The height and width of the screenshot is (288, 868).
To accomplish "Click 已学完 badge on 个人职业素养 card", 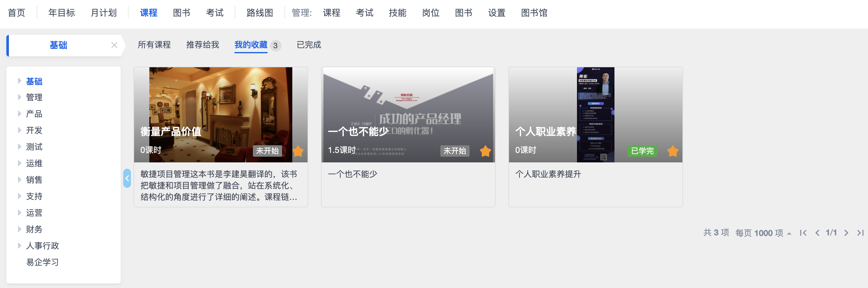I will 642,151.
